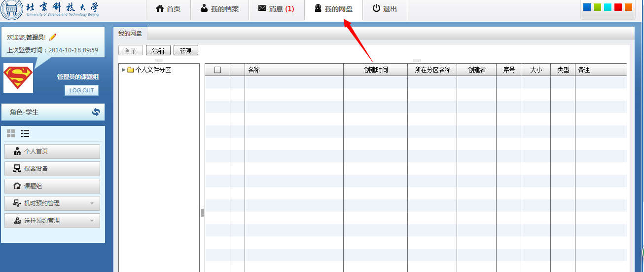Click 退出 power icon to exit
This screenshot has width=644, height=272.
point(384,9)
